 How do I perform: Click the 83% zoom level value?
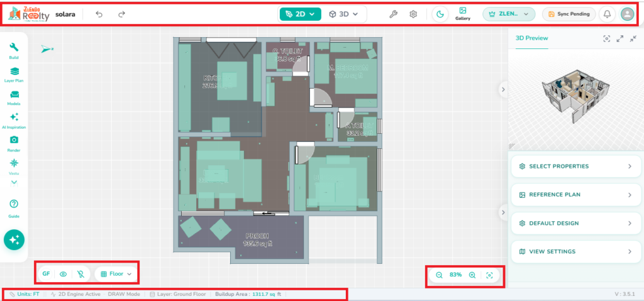(x=455, y=275)
